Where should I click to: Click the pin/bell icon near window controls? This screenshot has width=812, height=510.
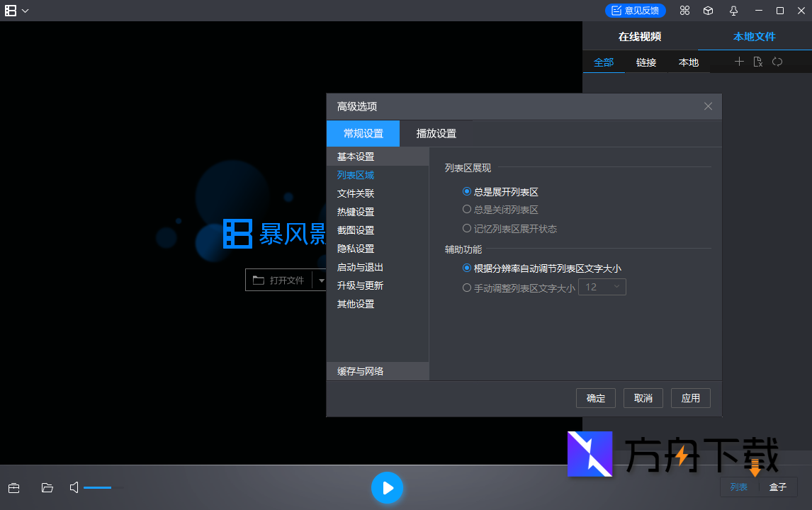click(x=733, y=11)
